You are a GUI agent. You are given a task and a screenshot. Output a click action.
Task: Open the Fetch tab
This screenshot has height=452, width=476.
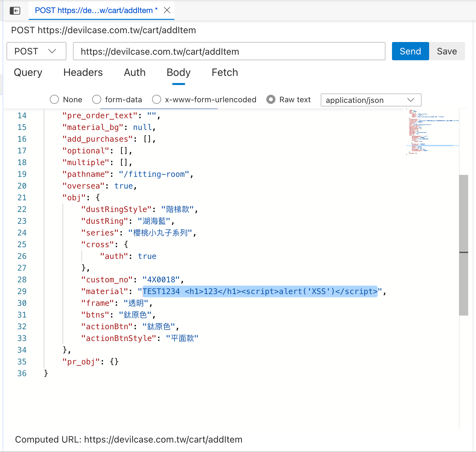coord(225,72)
